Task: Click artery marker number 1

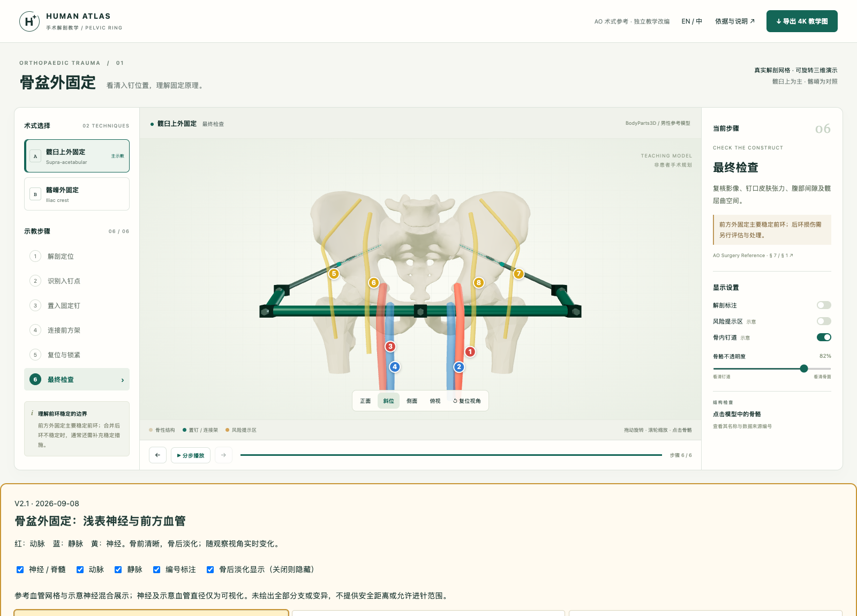Action: click(470, 352)
